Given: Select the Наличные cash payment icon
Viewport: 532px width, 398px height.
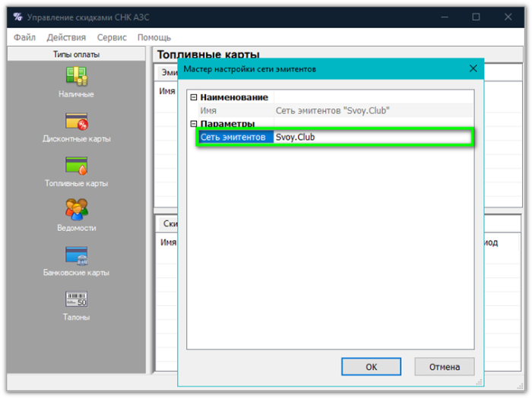Looking at the screenshot, I should [76, 77].
